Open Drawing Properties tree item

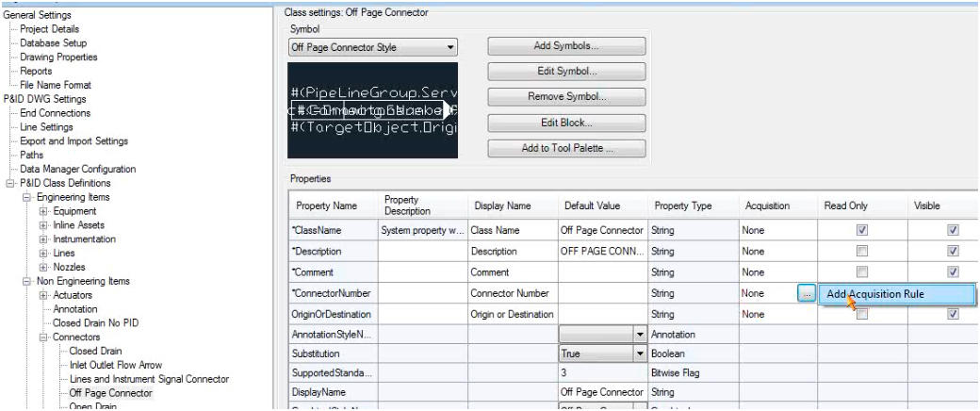[58, 57]
